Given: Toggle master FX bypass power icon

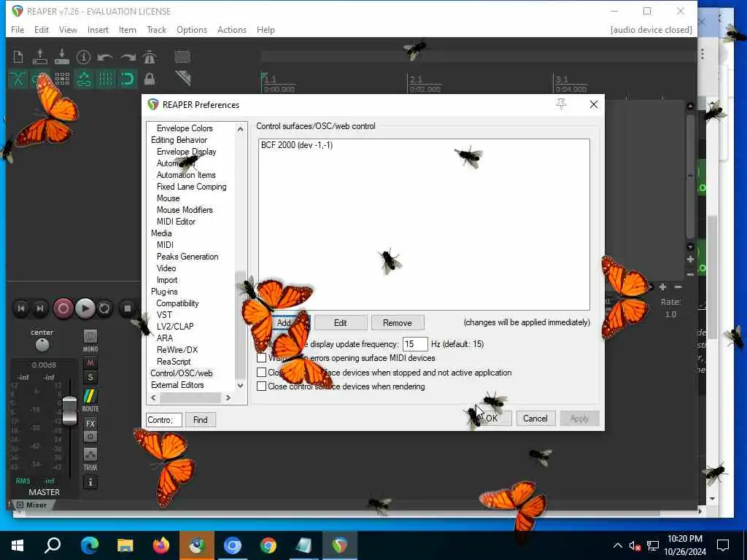Looking at the screenshot, I should coord(90,436).
